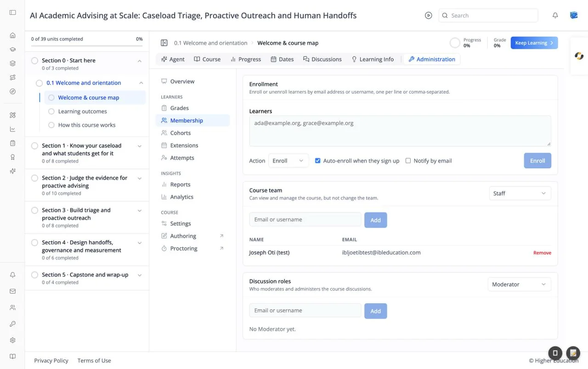The width and height of the screenshot is (588, 369).
Task: Switch to the Agent tab
Action: (x=173, y=59)
